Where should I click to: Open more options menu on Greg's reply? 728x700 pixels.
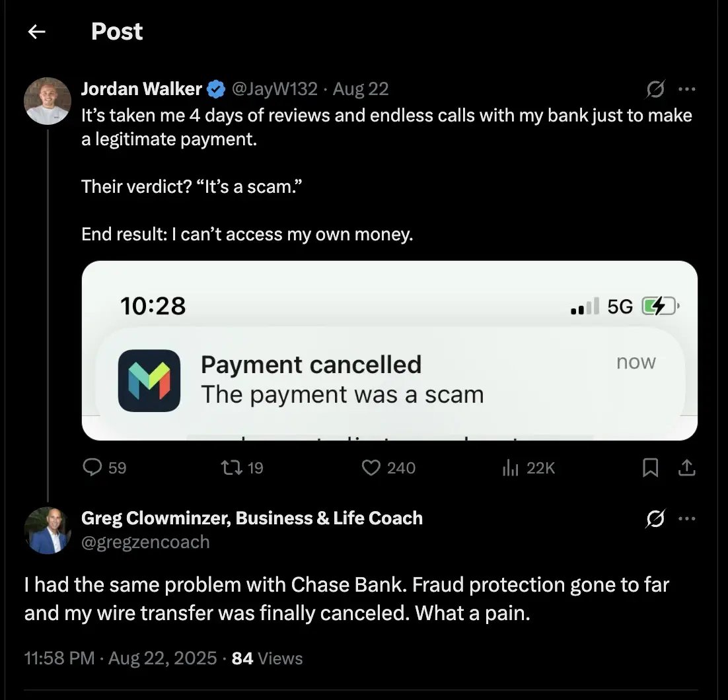[x=687, y=519]
